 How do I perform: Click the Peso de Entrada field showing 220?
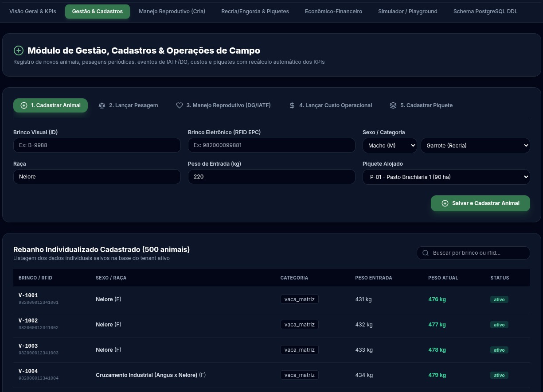click(x=272, y=177)
